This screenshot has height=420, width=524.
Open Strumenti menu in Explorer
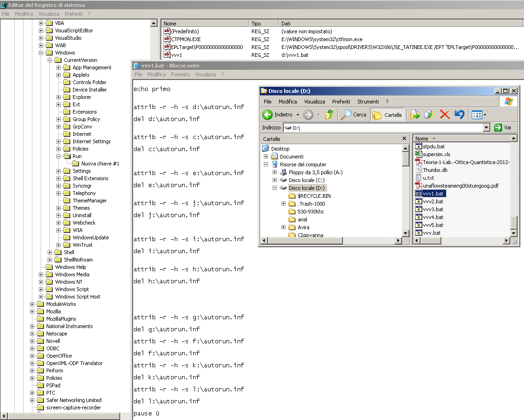[368, 102]
